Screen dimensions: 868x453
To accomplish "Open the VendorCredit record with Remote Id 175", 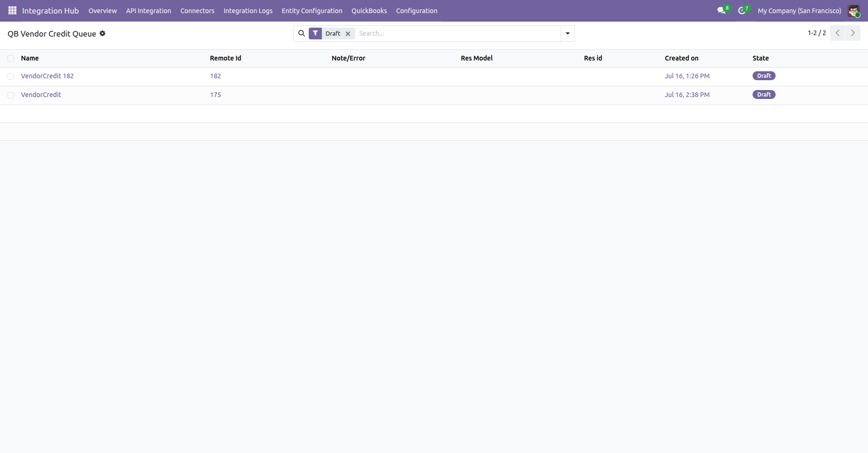I will pos(41,95).
